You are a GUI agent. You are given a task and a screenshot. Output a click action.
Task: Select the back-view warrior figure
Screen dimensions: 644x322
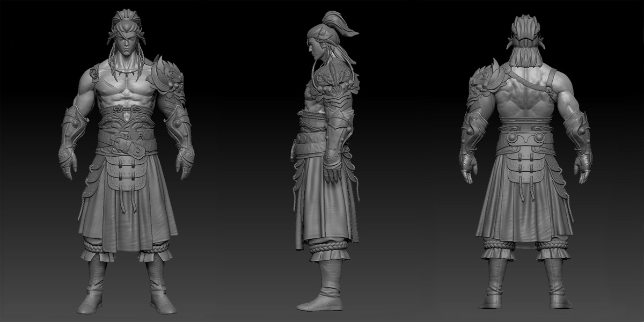click(x=525, y=161)
